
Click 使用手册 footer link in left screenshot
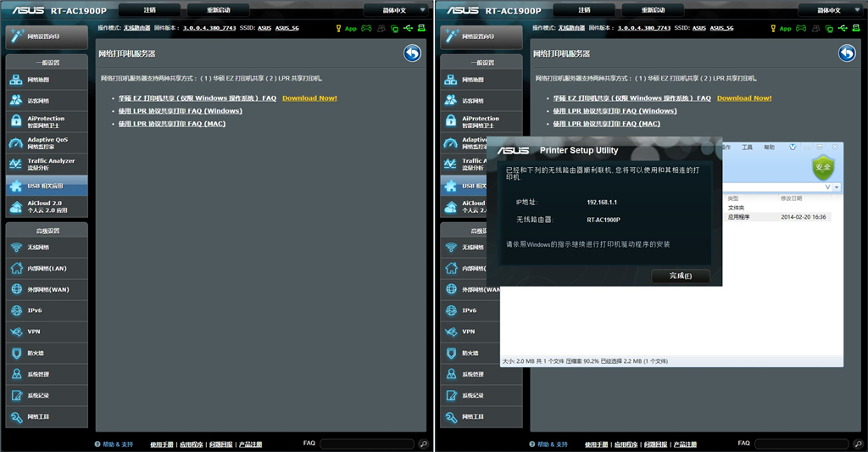tap(162, 444)
